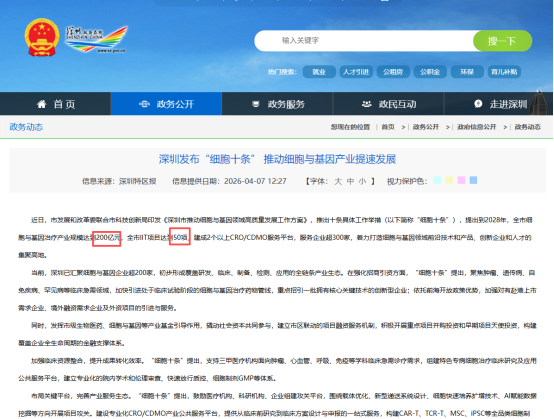Viewport: 554px width, 419px height.
Task: Click the keyword search input field
Action: pyautogui.click(x=364, y=41)
